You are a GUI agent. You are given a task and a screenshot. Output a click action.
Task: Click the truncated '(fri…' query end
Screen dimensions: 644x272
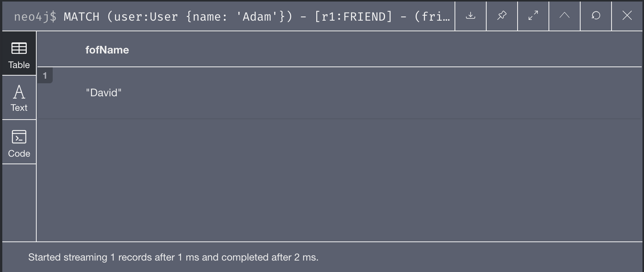point(432,16)
